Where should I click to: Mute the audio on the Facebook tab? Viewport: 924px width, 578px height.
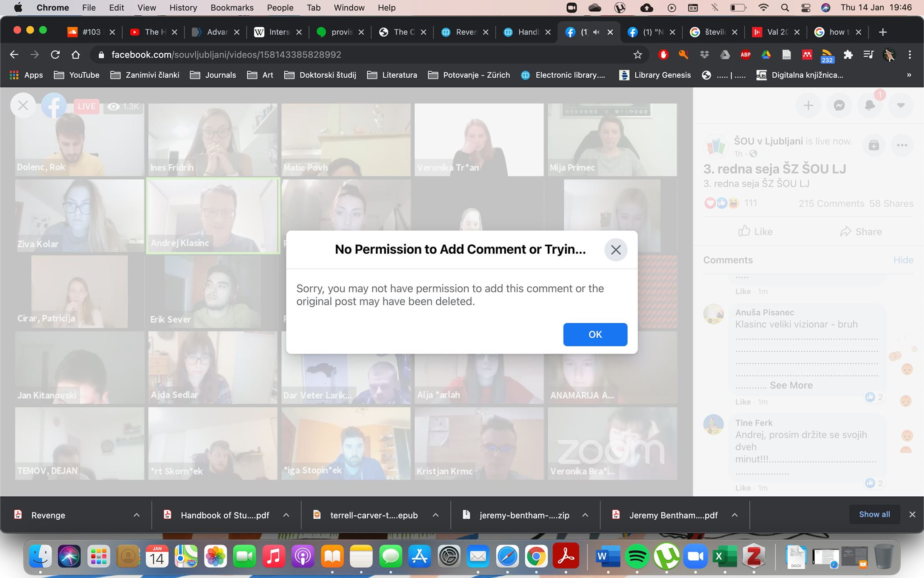point(596,32)
